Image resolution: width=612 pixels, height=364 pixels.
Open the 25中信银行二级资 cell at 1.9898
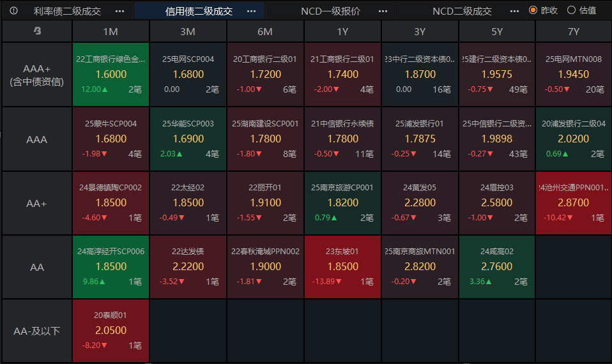pos(497,139)
